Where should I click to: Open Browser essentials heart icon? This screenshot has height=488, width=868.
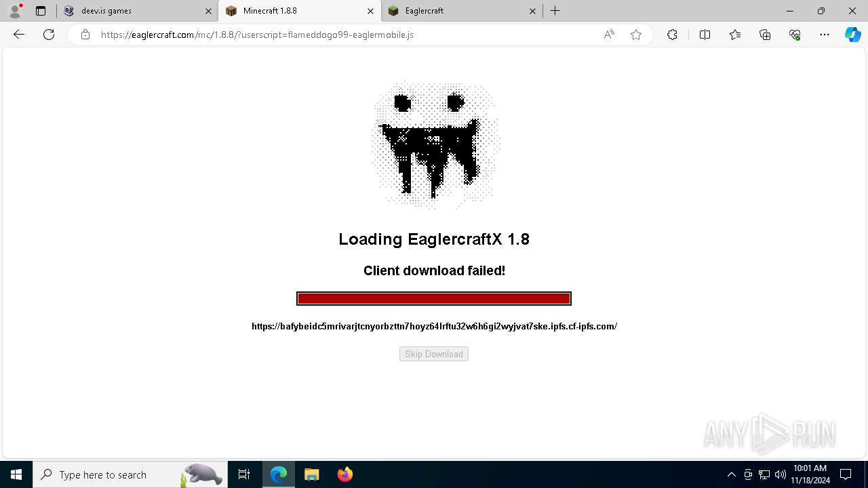point(795,35)
